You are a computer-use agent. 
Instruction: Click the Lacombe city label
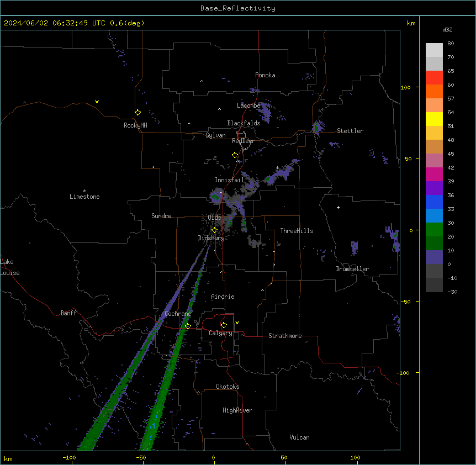coord(248,105)
